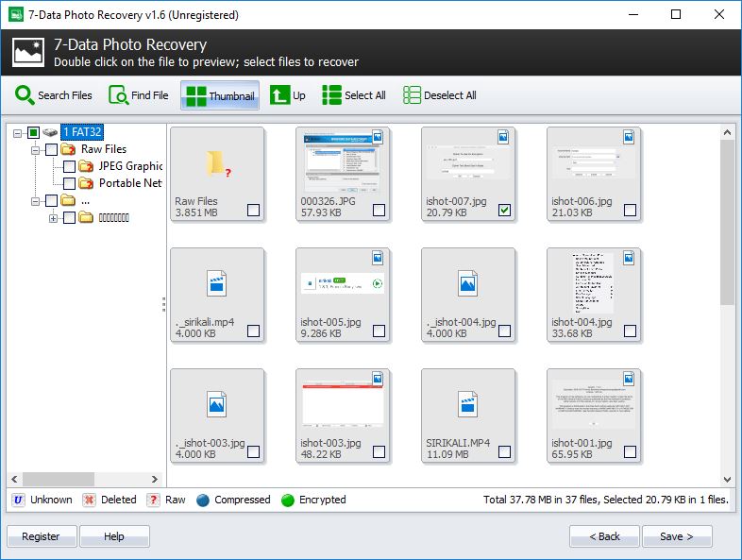Click the tree horizontal scrollbar thumb

[59, 479]
